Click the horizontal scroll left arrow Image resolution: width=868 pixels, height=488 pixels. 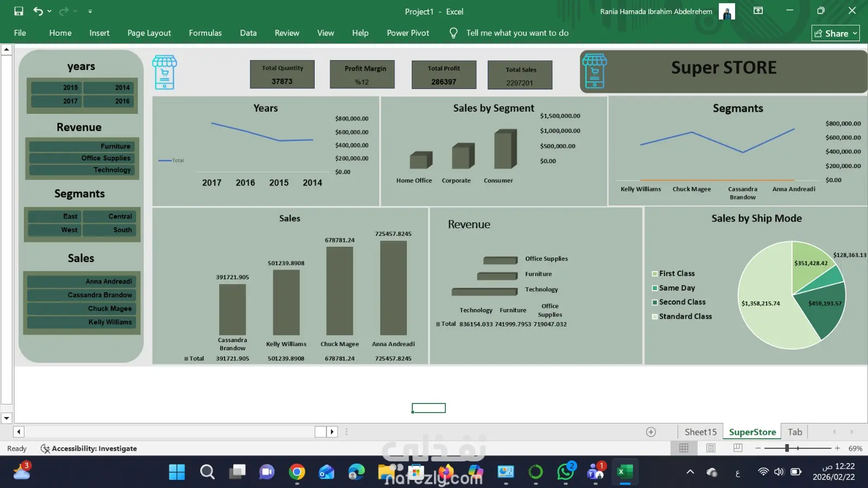click(19, 432)
